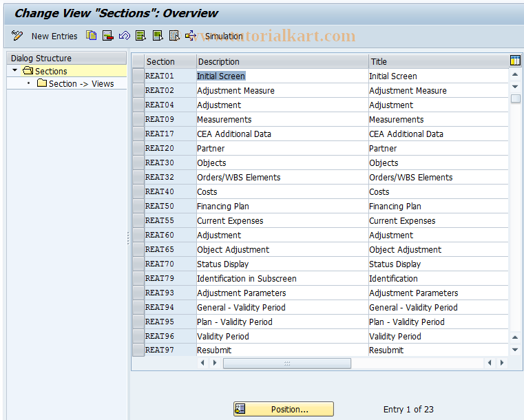This screenshot has height=420, width=524.
Task: Click the Partner description cell
Action: 282,148
